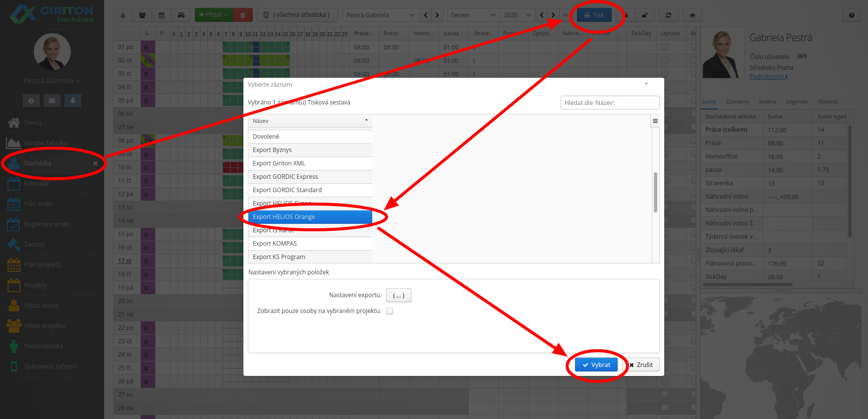Image resolution: width=868 pixels, height=419 pixels.
Task: Open Domů in sidebar
Action: [x=52, y=122]
